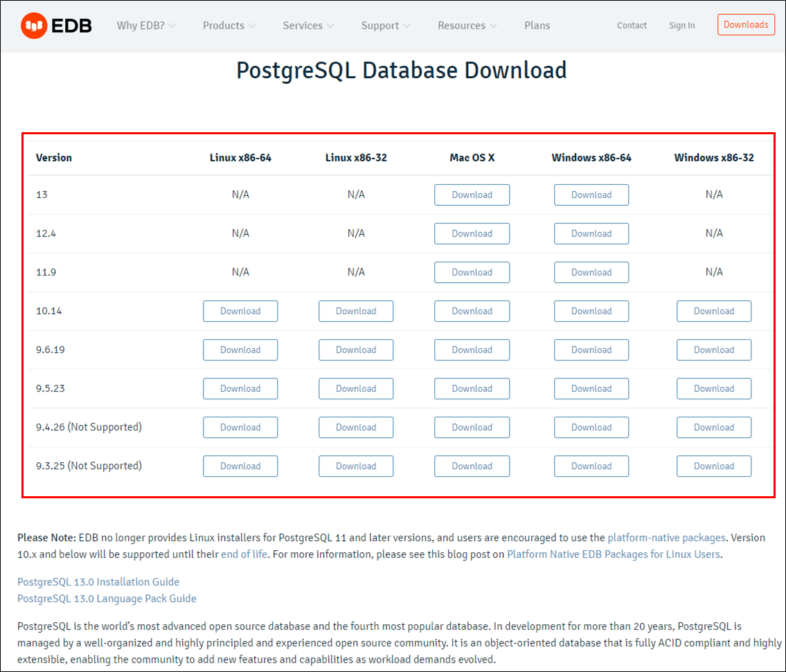Follow the end of life link
This screenshot has height=672, width=786.
click(244, 554)
